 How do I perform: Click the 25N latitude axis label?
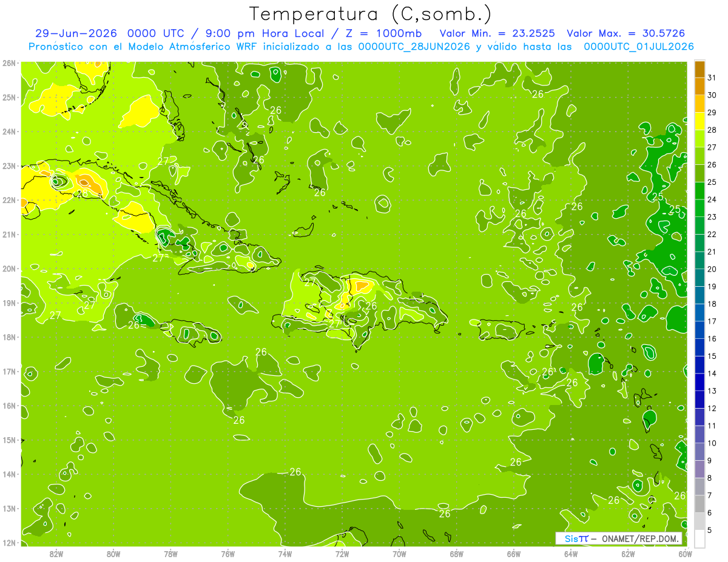[9, 97]
